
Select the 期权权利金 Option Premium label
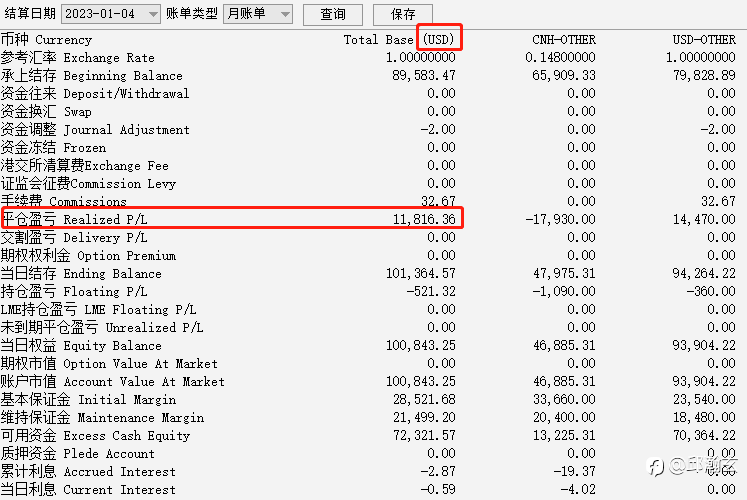88,255
